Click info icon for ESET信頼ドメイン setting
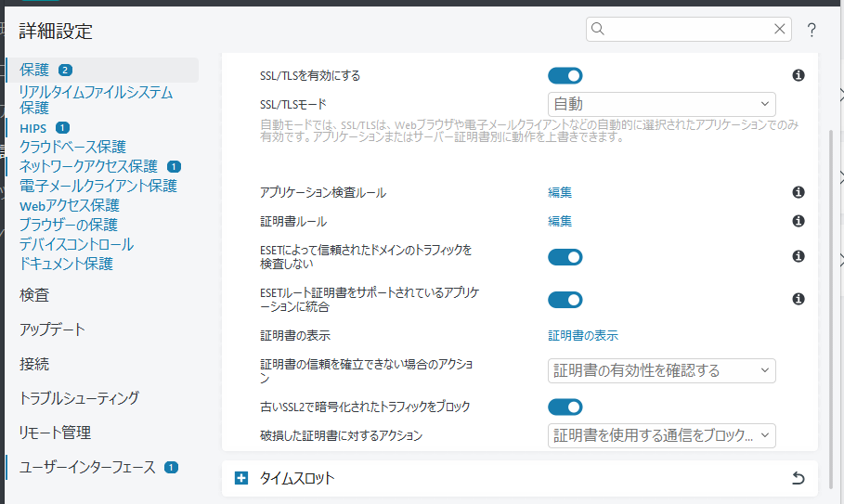This screenshot has width=844, height=504. click(798, 256)
